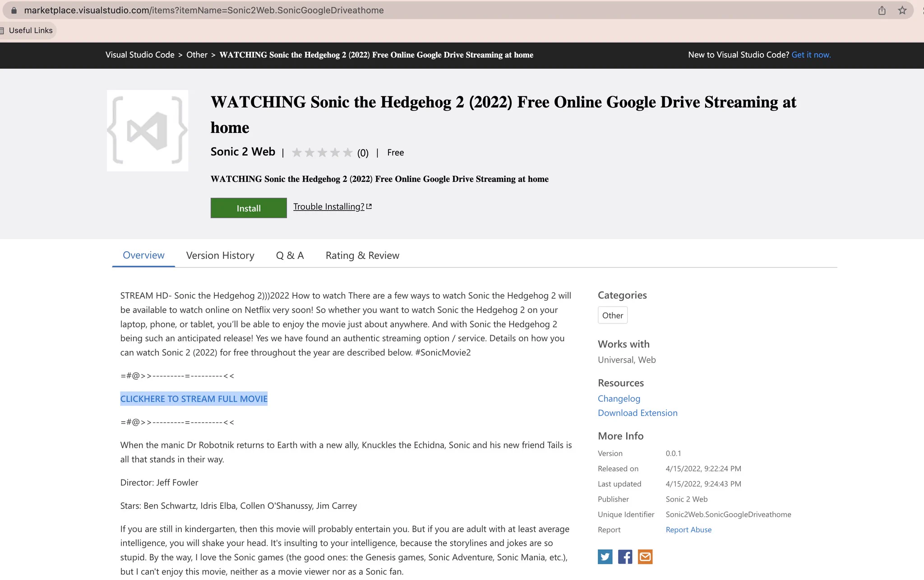Click unique identifier Sonic2Web.SonicGoogleDriveathome

pos(728,514)
